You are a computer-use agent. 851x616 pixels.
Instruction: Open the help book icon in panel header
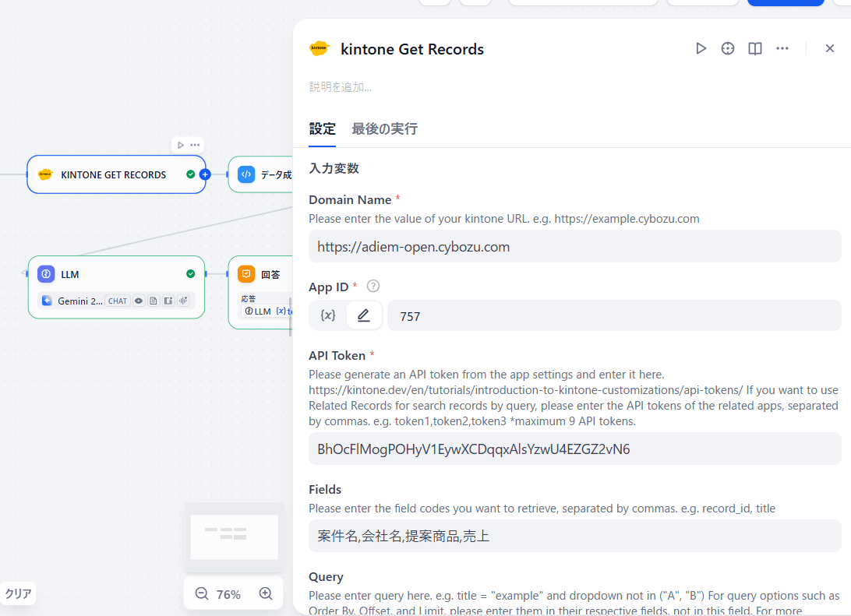754,49
